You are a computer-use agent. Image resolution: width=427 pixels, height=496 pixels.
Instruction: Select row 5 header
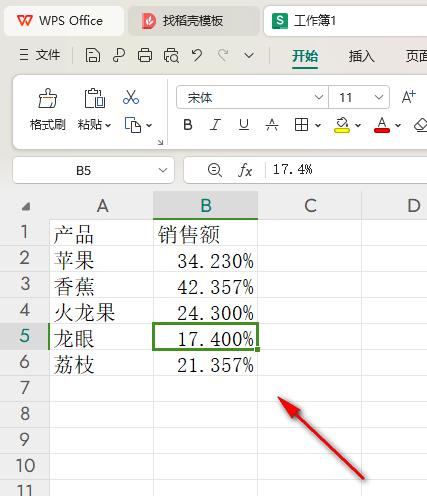(25, 336)
